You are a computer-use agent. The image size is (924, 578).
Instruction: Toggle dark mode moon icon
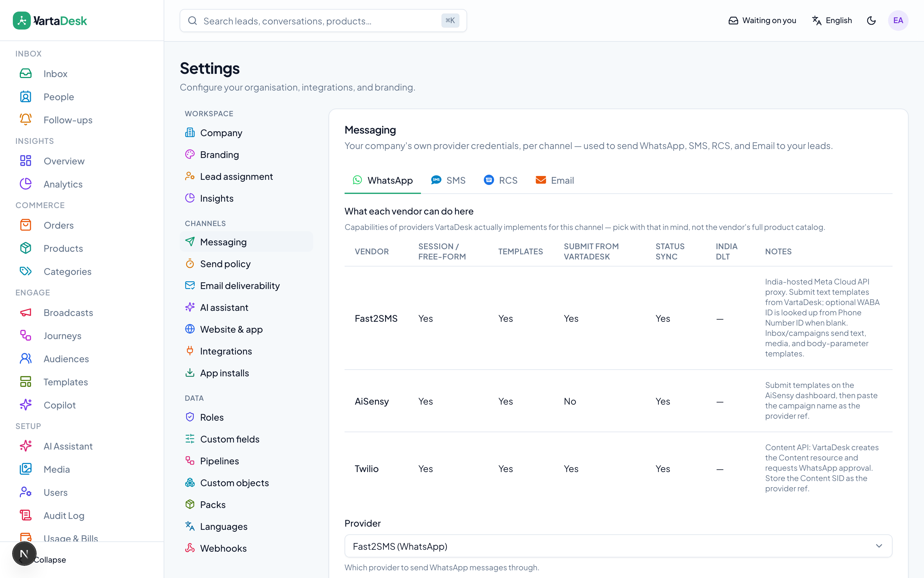coord(871,21)
